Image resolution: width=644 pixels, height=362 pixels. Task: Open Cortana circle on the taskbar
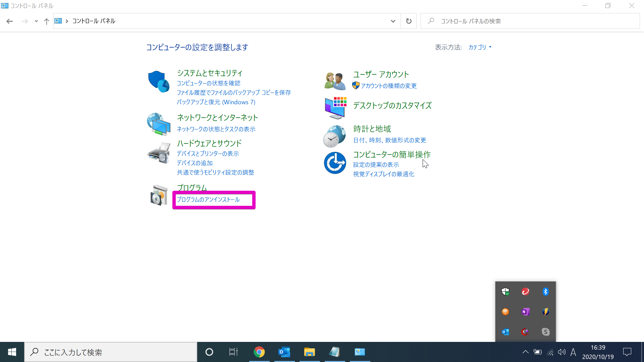pyautogui.click(x=209, y=352)
